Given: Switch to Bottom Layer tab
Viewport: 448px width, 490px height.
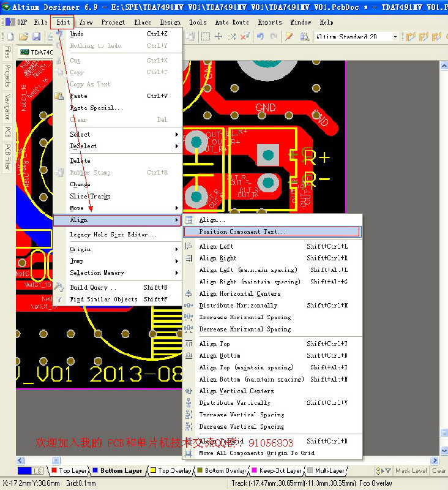Looking at the screenshot, I should [x=118, y=470].
